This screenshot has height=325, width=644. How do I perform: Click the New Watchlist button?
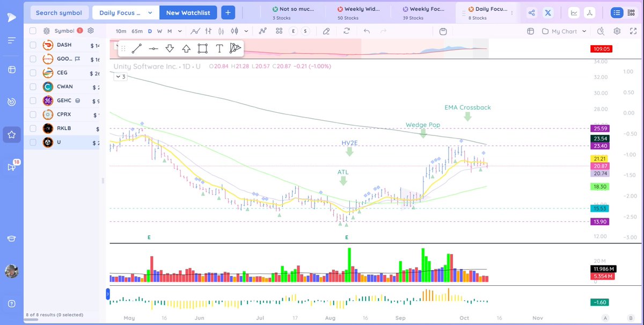pyautogui.click(x=188, y=12)
